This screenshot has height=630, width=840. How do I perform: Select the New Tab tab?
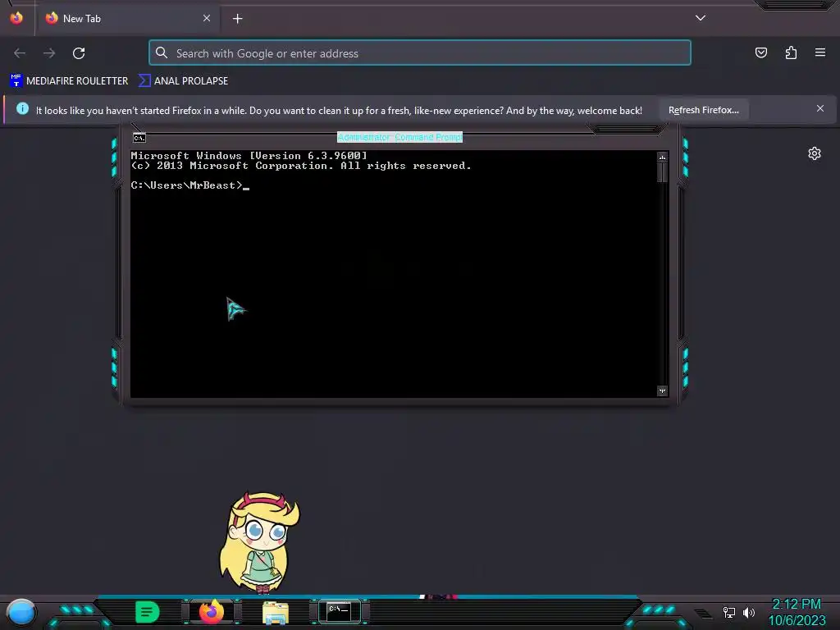127,18
